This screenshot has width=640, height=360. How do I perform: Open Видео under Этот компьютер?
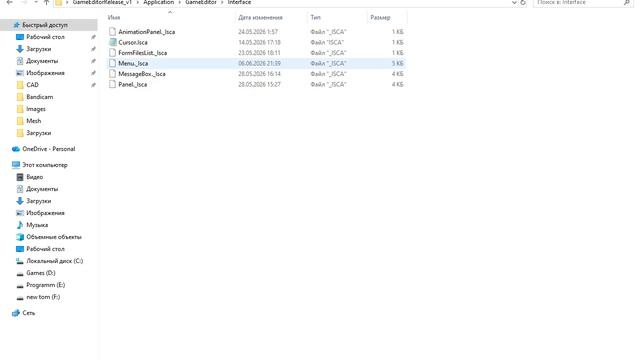[35, 177]
